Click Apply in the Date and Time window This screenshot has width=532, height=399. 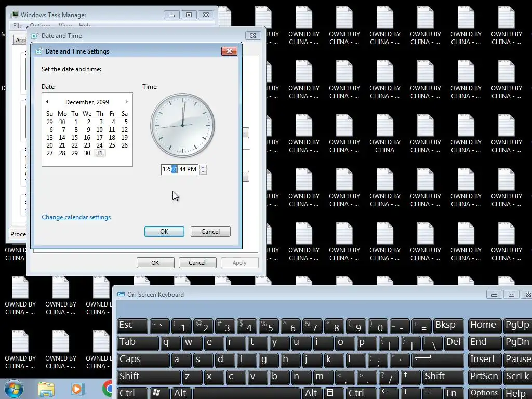click(239, 262)
